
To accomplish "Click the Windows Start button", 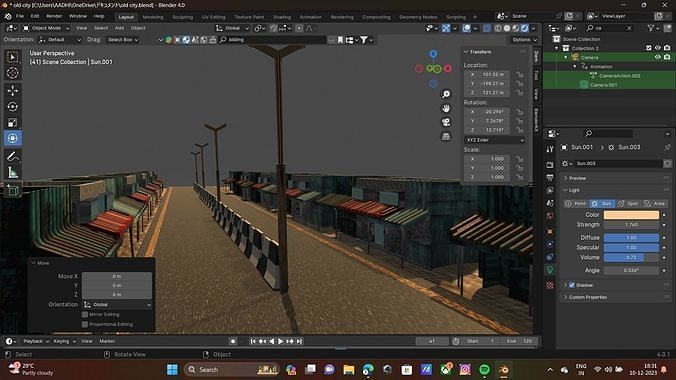I will (x=172, y=370).
